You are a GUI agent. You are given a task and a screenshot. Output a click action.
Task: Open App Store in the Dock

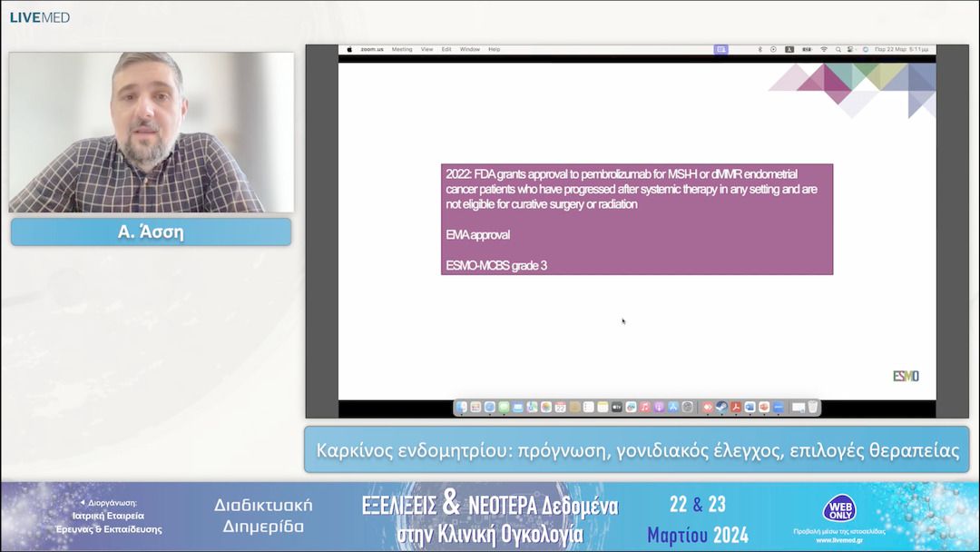point(673,407)
